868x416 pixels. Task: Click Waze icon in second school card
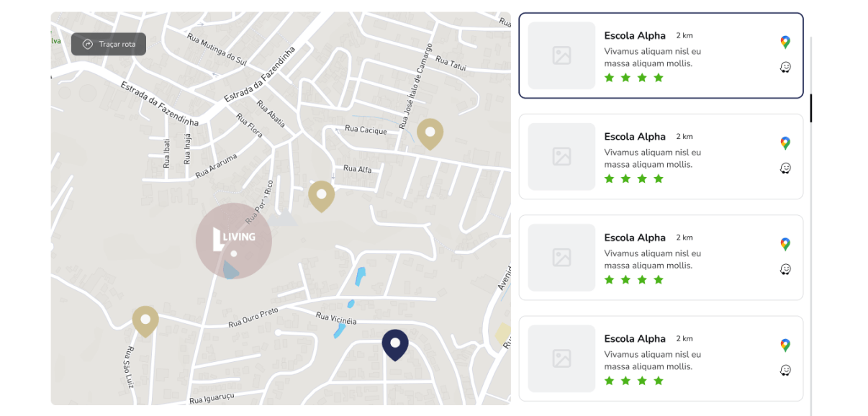(x=785, y=168)
